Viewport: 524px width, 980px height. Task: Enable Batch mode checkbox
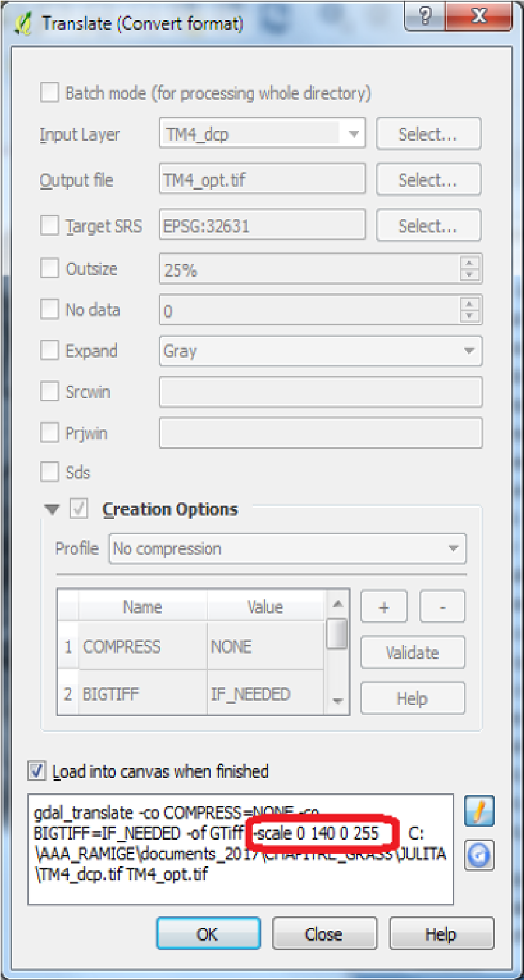[49, 93]
